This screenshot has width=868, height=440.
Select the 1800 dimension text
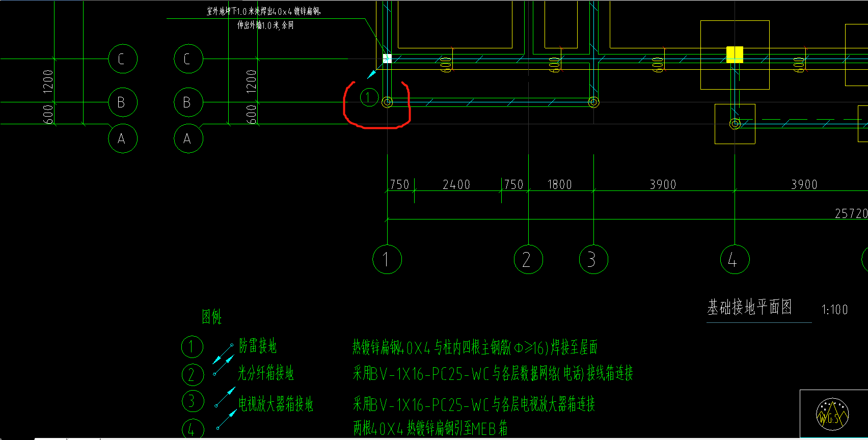click(x=559, y=185)
